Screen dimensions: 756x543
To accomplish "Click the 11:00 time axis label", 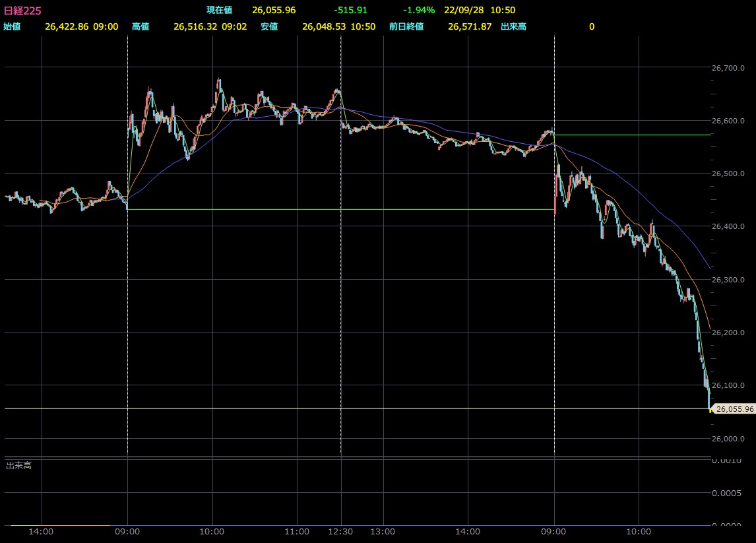I will (297, 531).
